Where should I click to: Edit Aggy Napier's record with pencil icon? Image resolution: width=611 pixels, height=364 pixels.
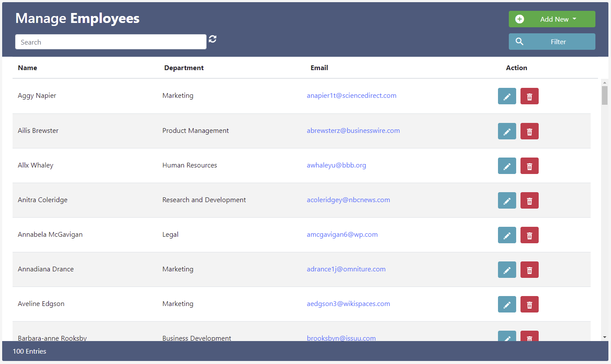click(x=507, y=97)
